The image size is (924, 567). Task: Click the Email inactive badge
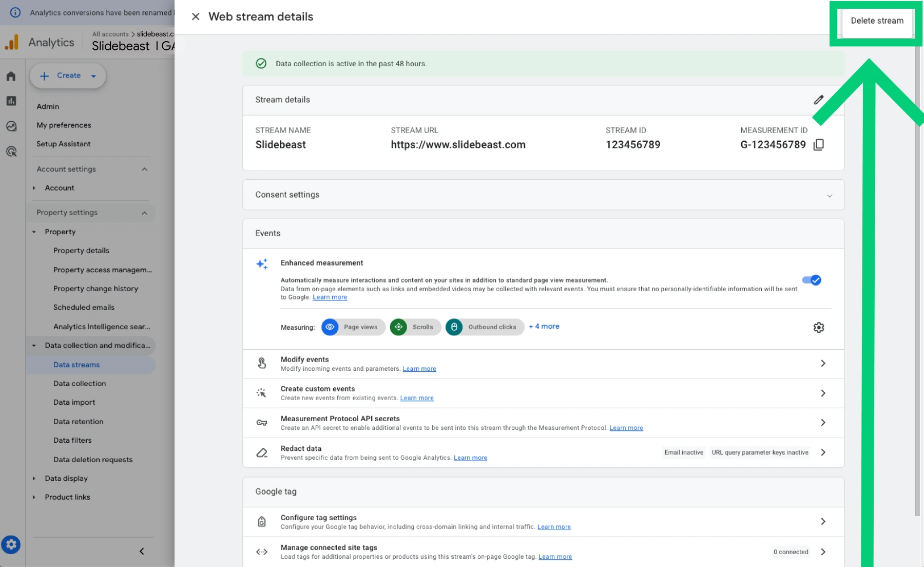point(684,452)
